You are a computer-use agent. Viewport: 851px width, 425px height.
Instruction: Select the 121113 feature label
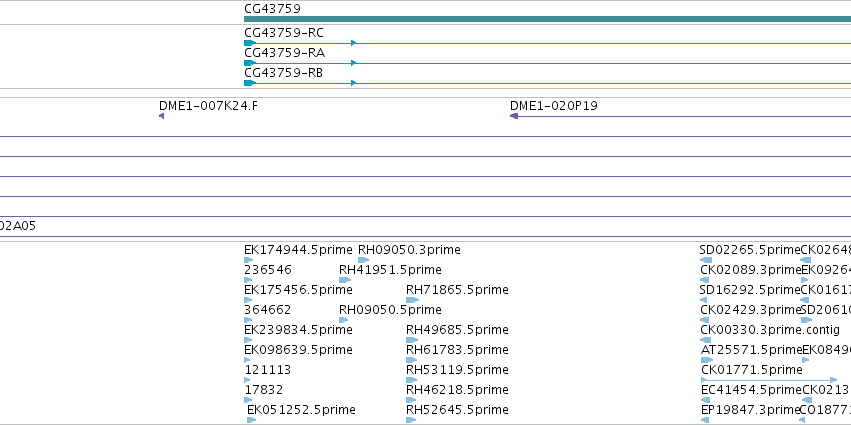pos(268,370)
